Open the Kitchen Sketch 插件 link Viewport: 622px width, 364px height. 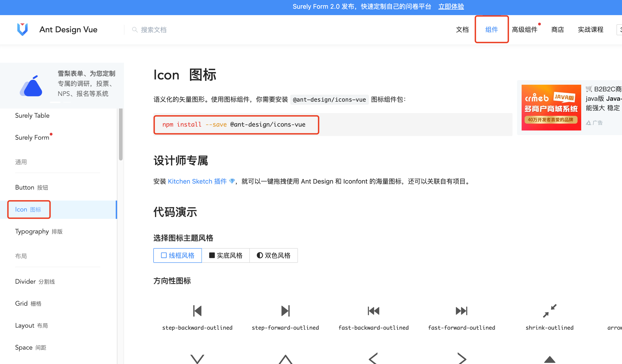coord(197,181)
